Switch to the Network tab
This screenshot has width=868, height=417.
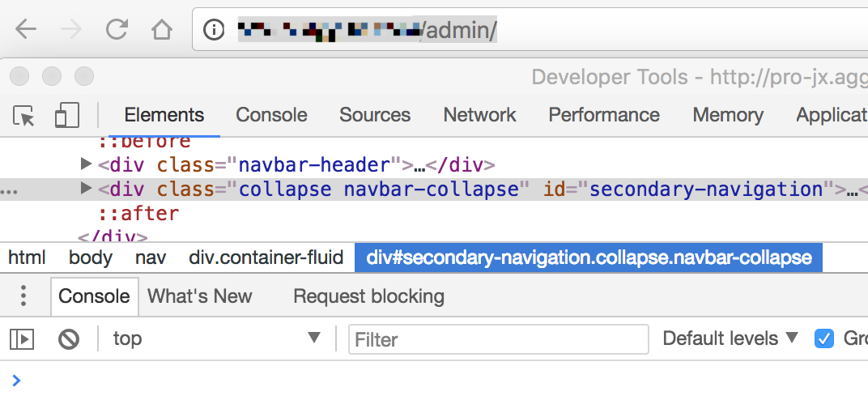pyautogui.click(x=479, y=115)
